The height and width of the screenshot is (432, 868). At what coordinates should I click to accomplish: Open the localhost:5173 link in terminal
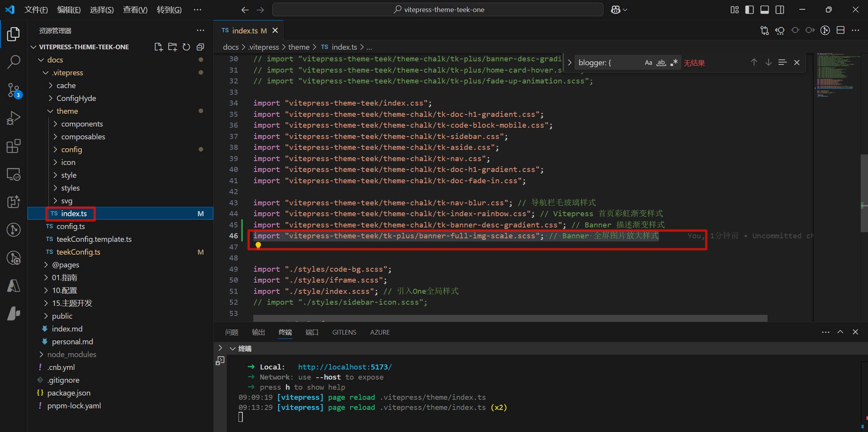344,367
